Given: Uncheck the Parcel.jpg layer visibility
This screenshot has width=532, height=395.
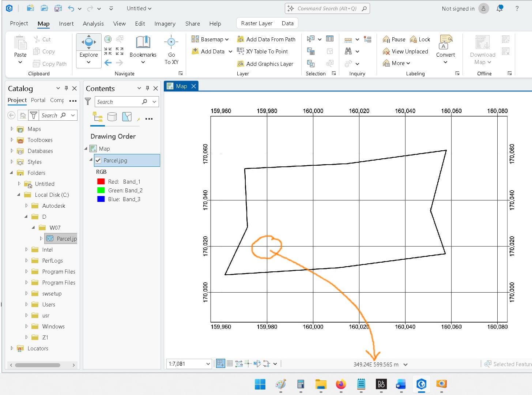Looking at the screenshot, I should (x=98, y=160).
